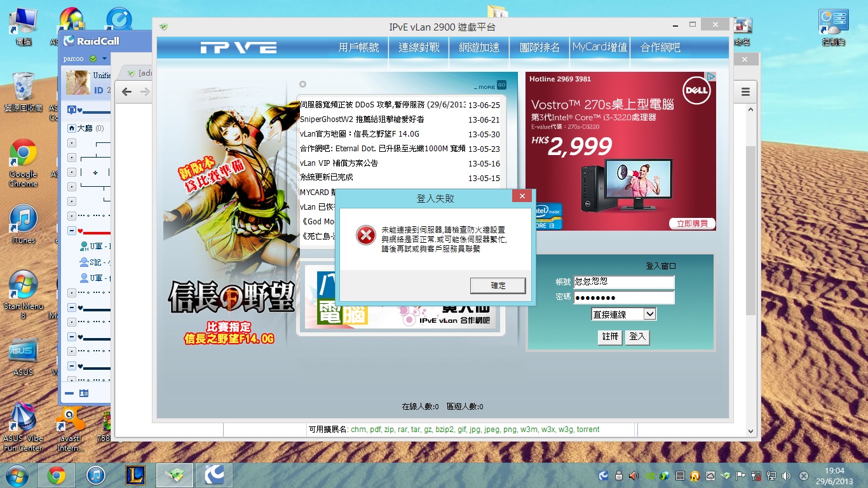Image resolution: width=868 pixels, height=488 pixels.
Task: Click the battery power tray icon
Action: (x=756, y=475)
